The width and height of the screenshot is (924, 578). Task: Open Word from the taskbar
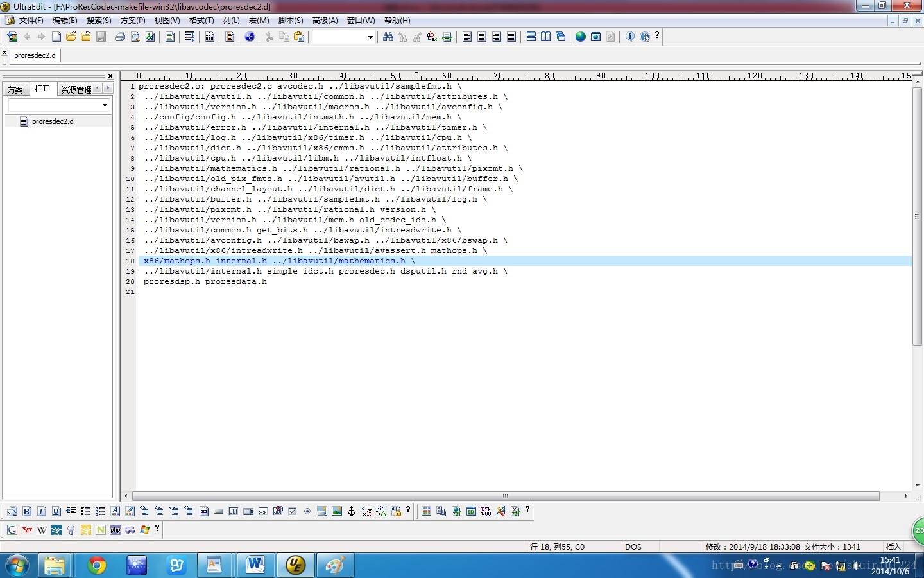click(255, 566)
